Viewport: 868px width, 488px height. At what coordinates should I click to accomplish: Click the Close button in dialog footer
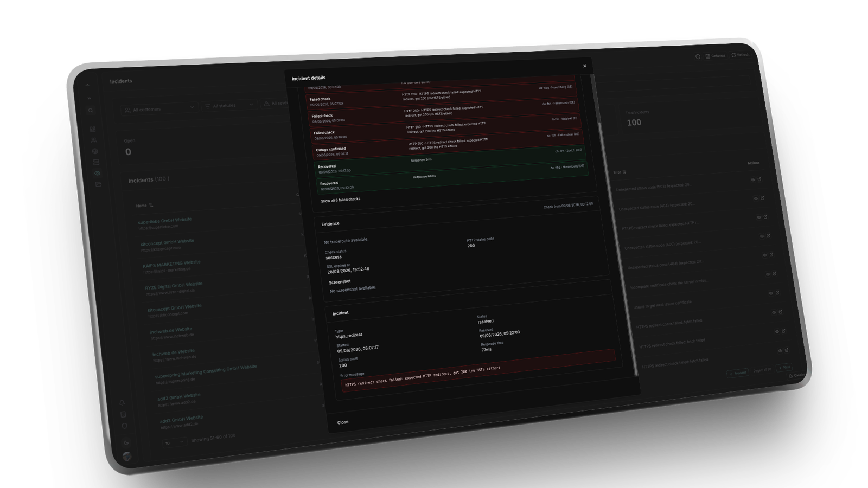[x=343, y=422]
